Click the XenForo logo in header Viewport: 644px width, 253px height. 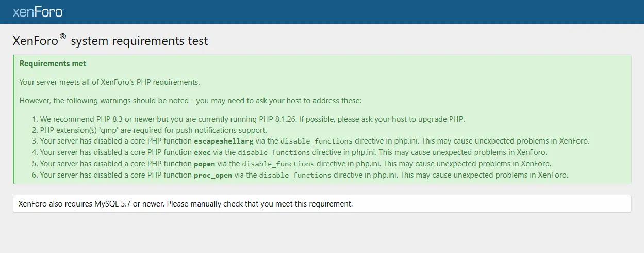pos(38,11)
